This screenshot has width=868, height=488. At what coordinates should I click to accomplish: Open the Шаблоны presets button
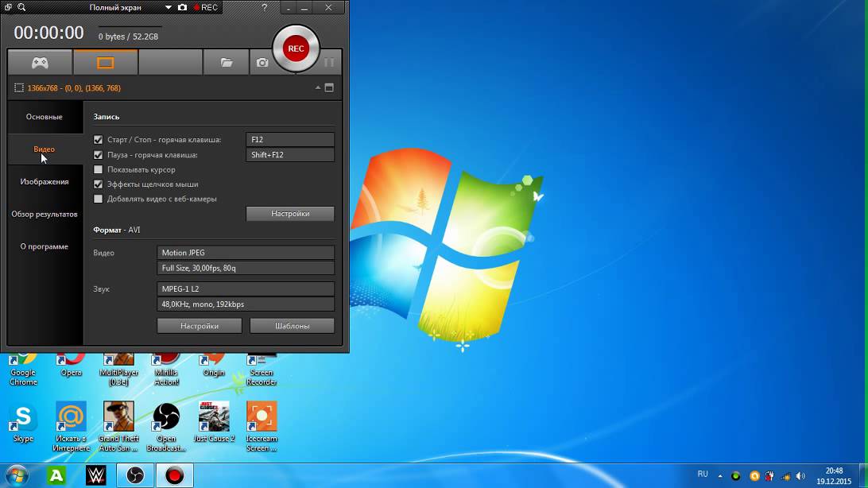pyautogui.click(x=293, y=326)
